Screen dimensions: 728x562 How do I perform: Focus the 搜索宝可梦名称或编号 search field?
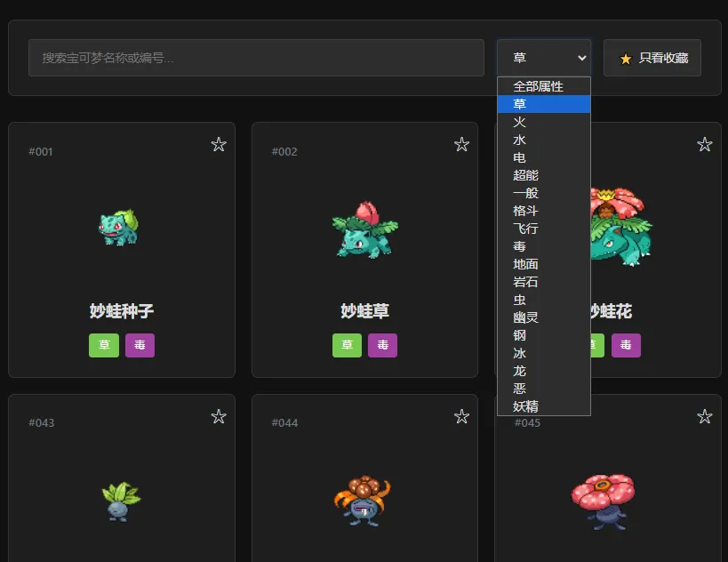pos(256,58)
